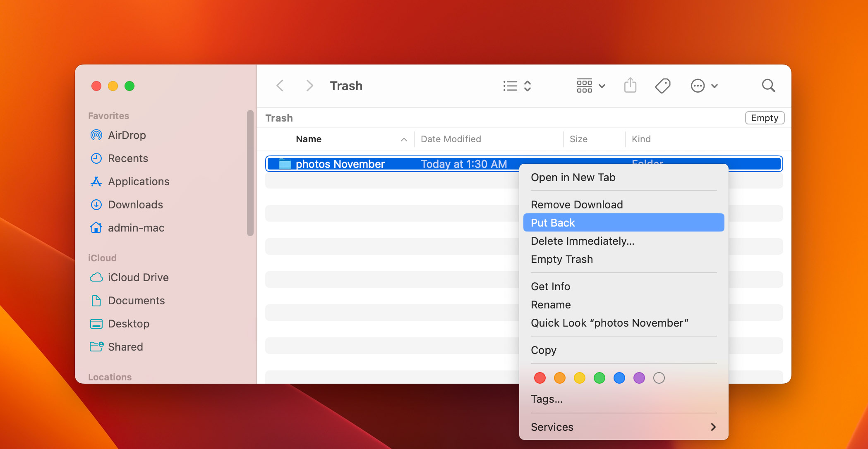Sort by Name column header

pos(308,139)
